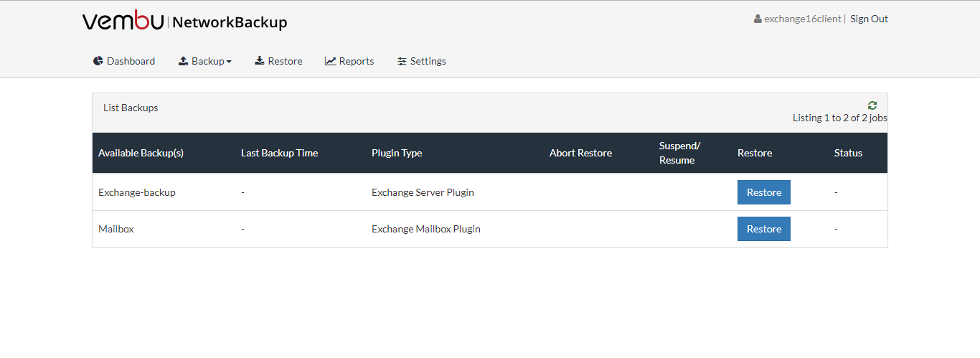Click the Available Backup(s) column header
Image resolution: width=980 pixels, height=358 pixels.
141,153
